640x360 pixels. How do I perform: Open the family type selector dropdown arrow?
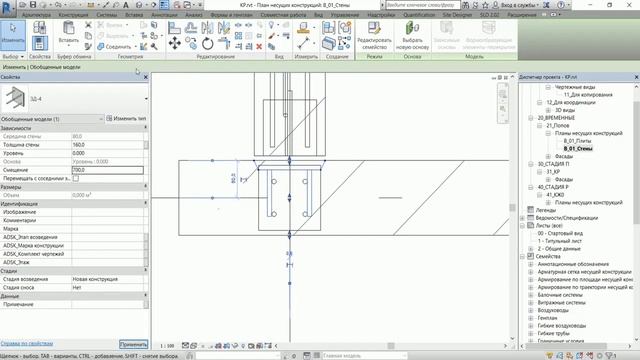pyautogui.click(x=146, y=99)
